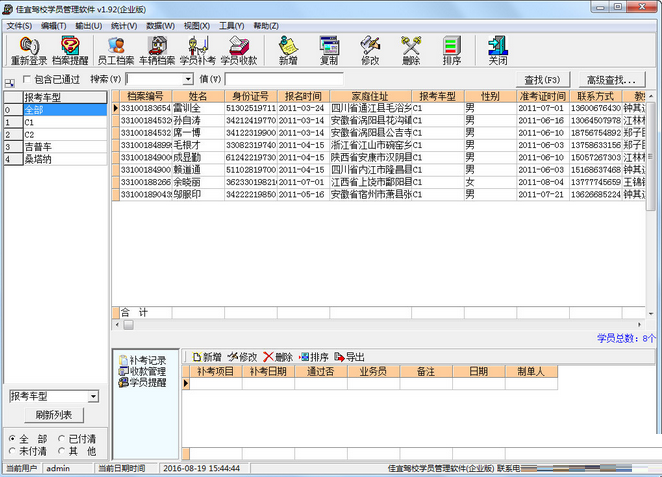Click the admin user in status bar
This screenshot has height=477, width=662.
click(x=58, y=468)
